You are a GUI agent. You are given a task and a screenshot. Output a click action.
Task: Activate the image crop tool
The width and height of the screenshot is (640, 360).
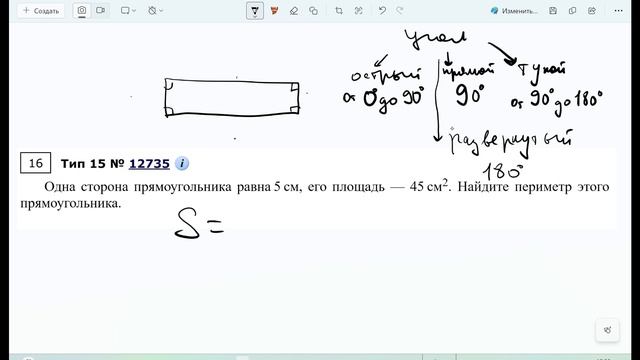point(339,11)
